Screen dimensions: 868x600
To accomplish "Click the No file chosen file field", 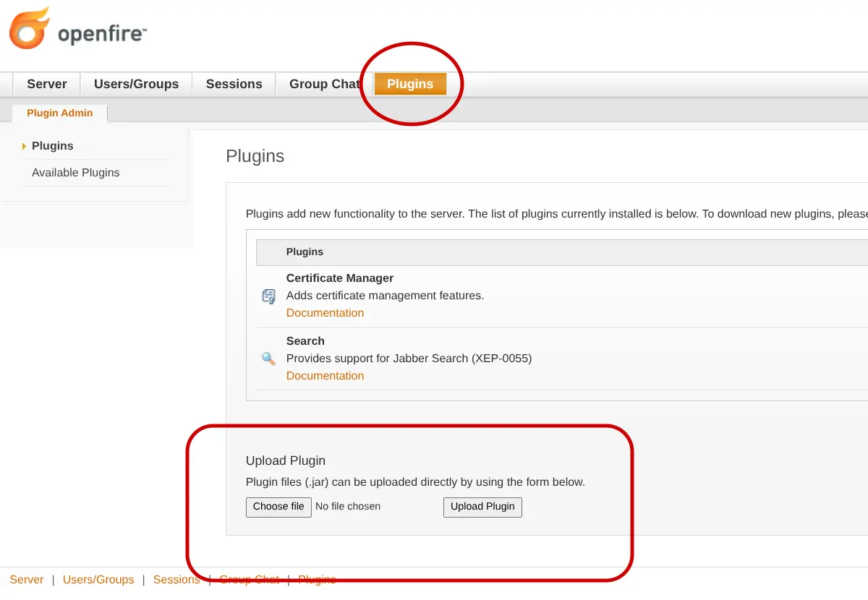I will [x=348, y=506].
